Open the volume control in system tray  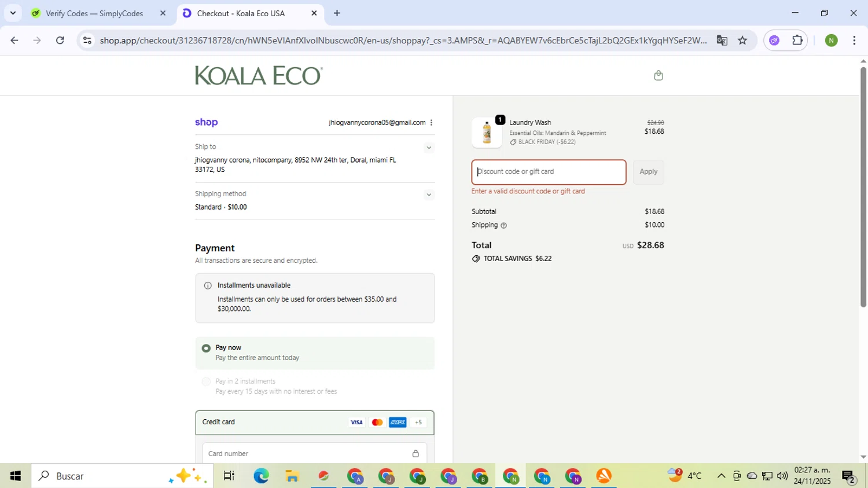tap(782, 476)
